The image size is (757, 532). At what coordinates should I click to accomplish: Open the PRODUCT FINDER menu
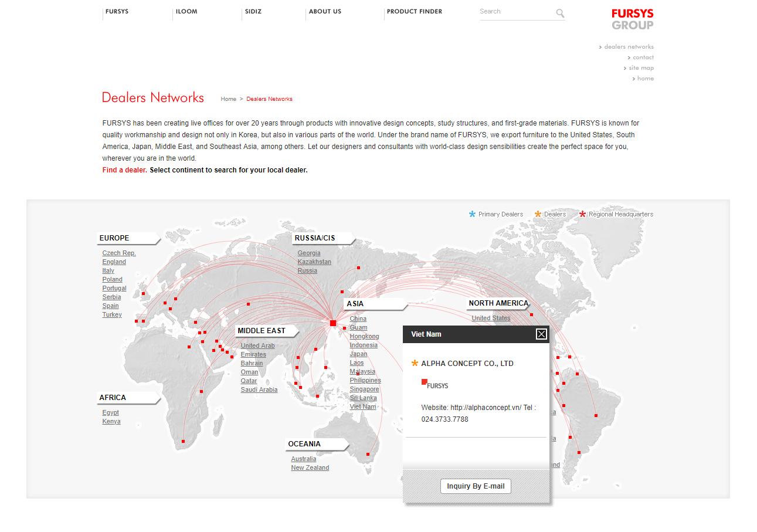(415, 11)
